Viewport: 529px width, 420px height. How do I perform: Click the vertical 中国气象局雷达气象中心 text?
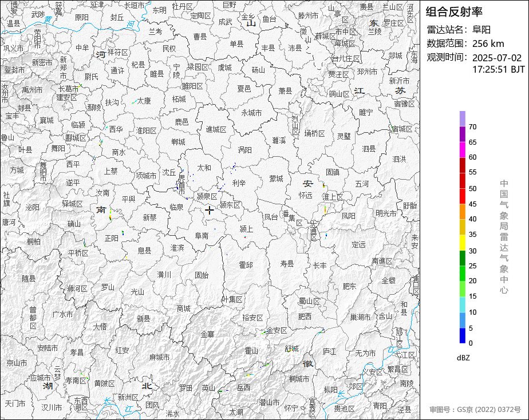click(504, 237)
